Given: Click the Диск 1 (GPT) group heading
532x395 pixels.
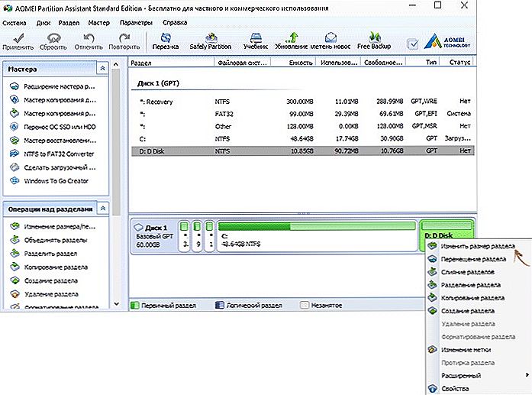Looking at the screenshot, I should click(x=159, y=83).
